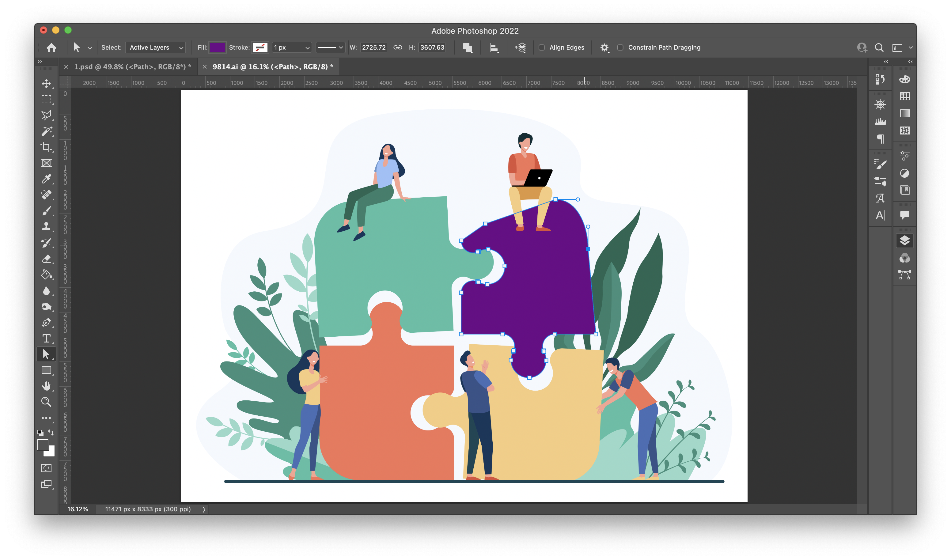Click the width value input field
Screen dimensions: 951x560
(x=373, y=47)
